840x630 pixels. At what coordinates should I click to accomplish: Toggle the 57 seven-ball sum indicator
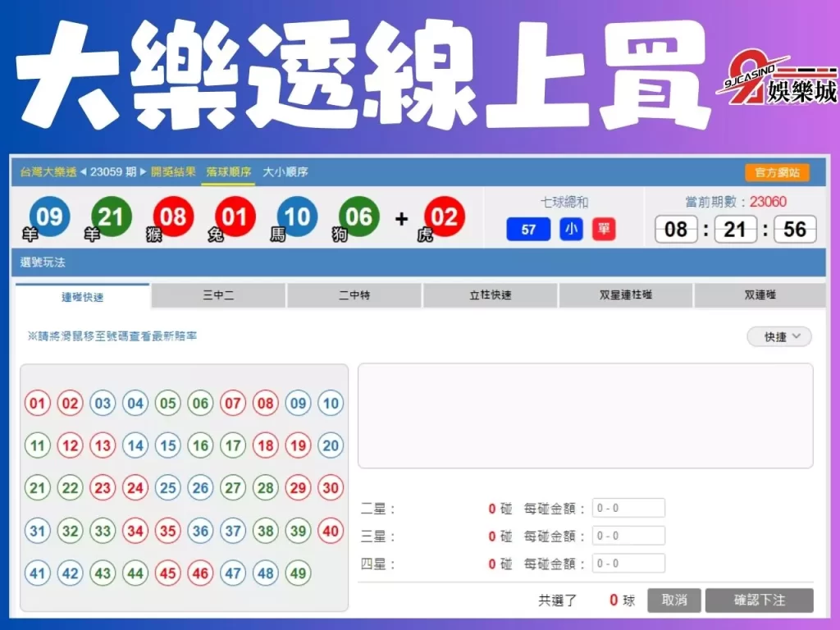527,230
